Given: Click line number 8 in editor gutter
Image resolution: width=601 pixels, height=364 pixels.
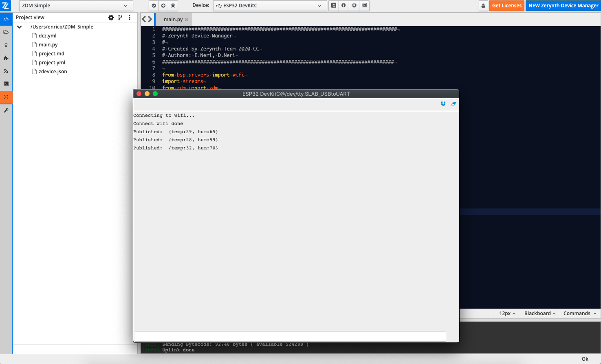Looking at the screenshot, I should 154,75.
